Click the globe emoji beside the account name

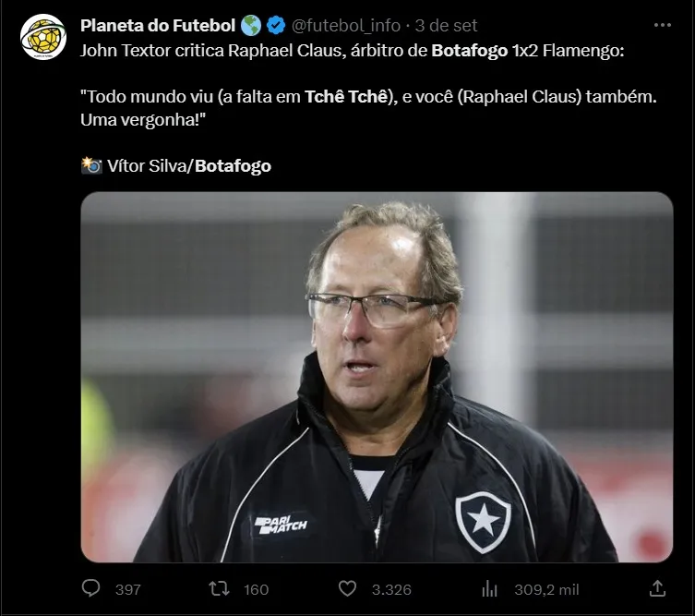pyautogui.click(x=250, y=25)
